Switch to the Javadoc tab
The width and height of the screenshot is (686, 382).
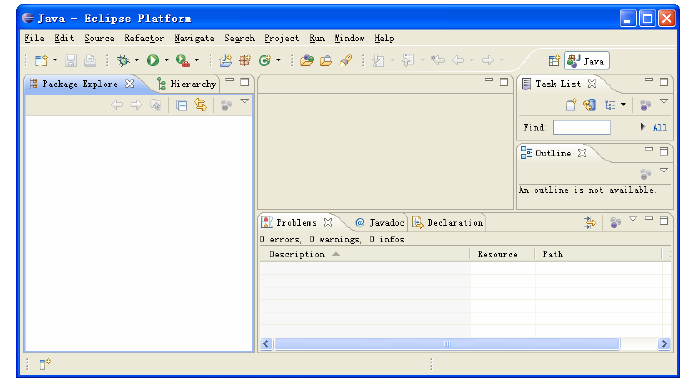(x=379, y=223)
